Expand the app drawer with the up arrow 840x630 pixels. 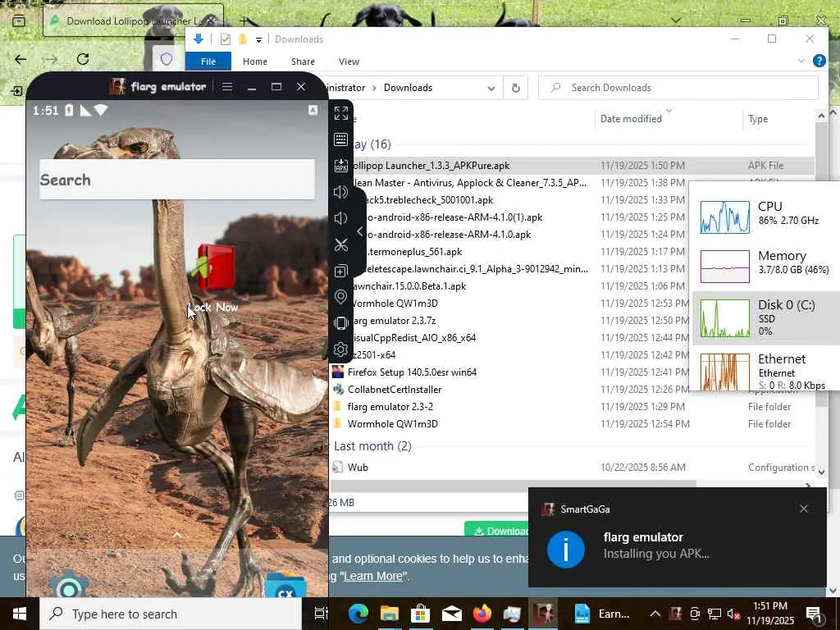point(177,535)
